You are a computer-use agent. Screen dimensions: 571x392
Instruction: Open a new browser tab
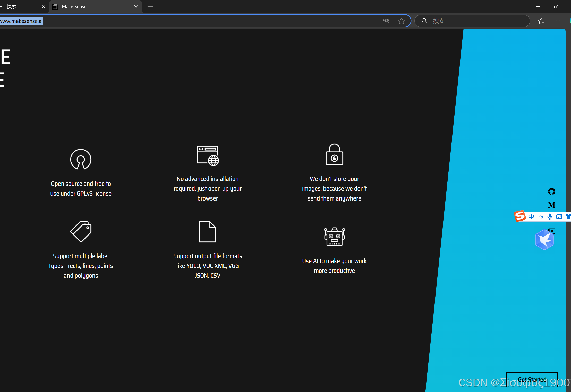(x=150, y=7)
